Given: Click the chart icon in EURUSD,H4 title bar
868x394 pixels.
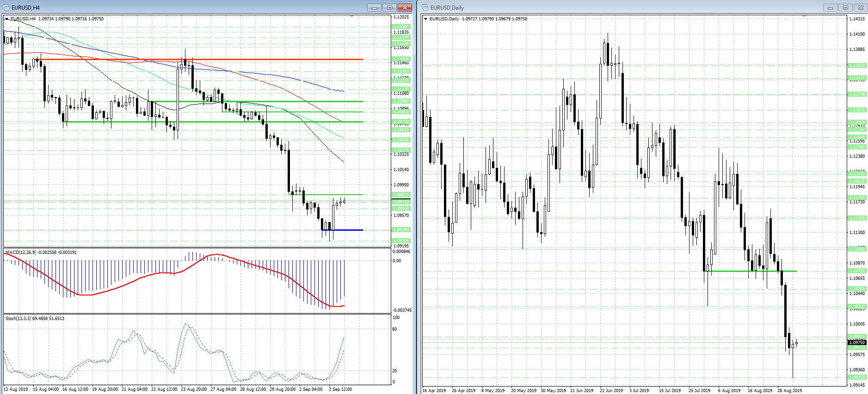Looking at the screenshot, I should point(6,8).
